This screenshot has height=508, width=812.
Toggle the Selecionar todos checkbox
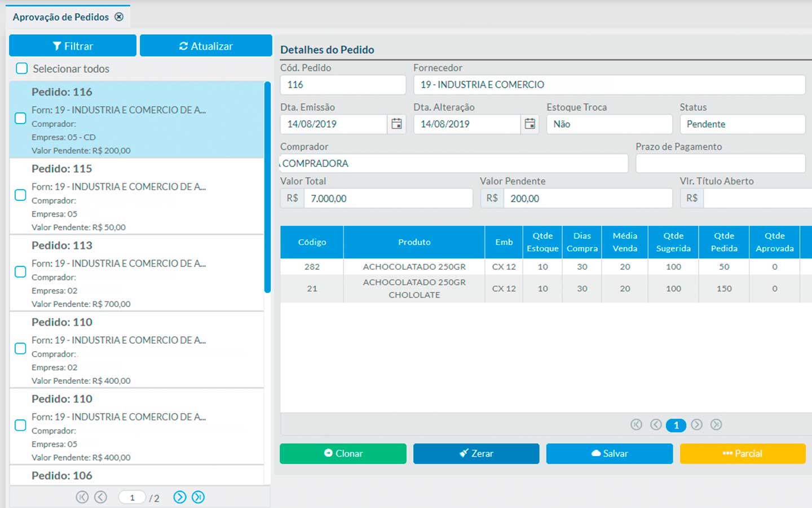pyautogui.click(x=22, y=68)
